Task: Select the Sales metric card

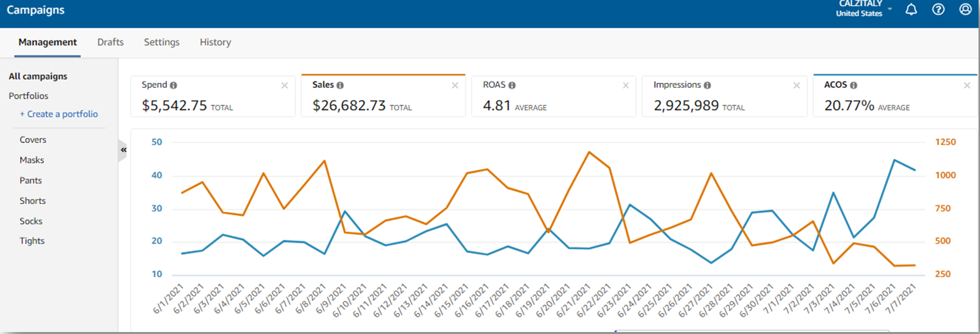Action: pyautogui.click(x=383, y=95)
